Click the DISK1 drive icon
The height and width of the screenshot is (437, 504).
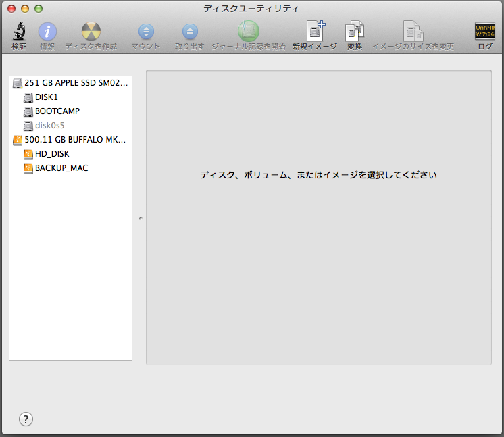pyautogui.click(x=28, y=97)
